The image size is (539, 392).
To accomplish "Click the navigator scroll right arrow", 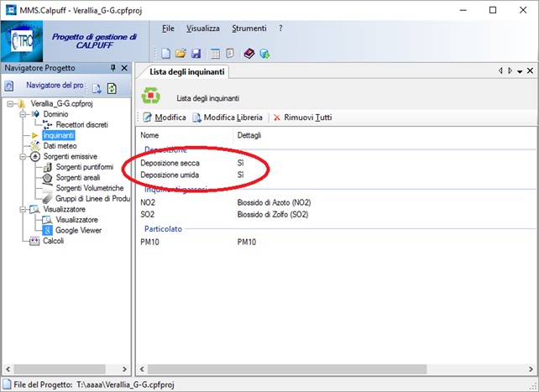I will pos(124,369).
